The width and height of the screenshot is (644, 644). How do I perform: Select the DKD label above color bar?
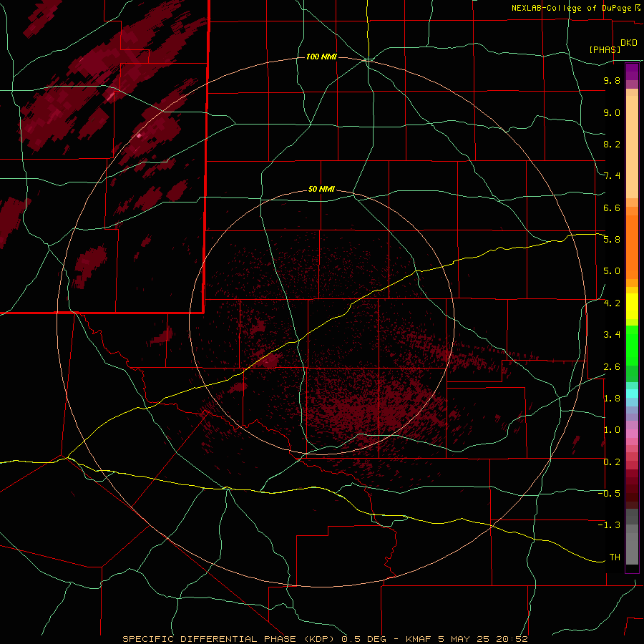coord(629,43)
